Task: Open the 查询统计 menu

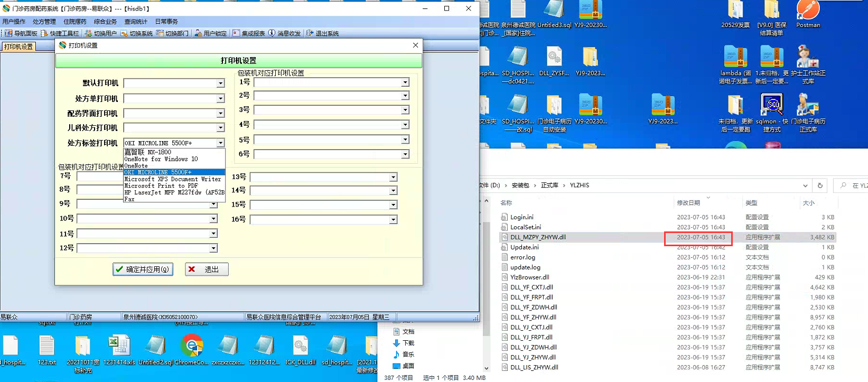Action: point(136,22)
